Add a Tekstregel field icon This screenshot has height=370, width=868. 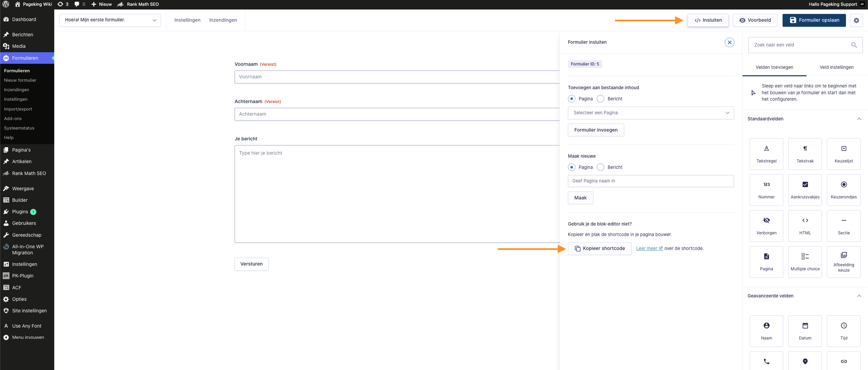[x=766, y=149]
